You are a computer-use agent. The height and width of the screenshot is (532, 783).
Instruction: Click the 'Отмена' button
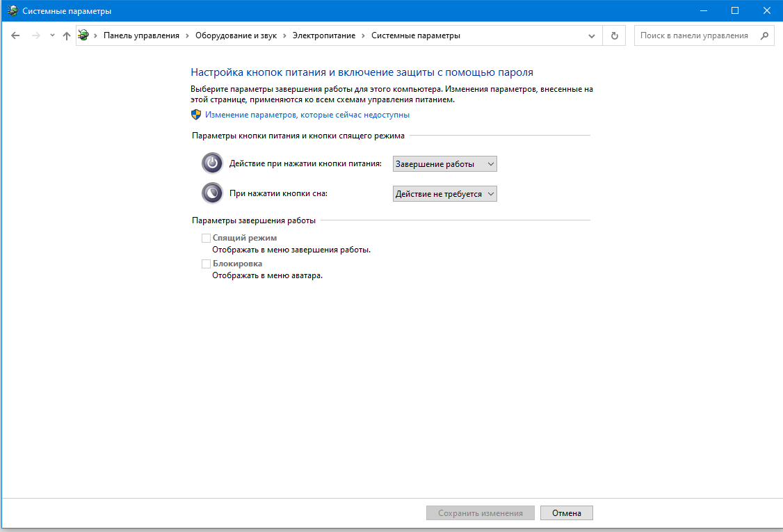click(x=566, y=513)
